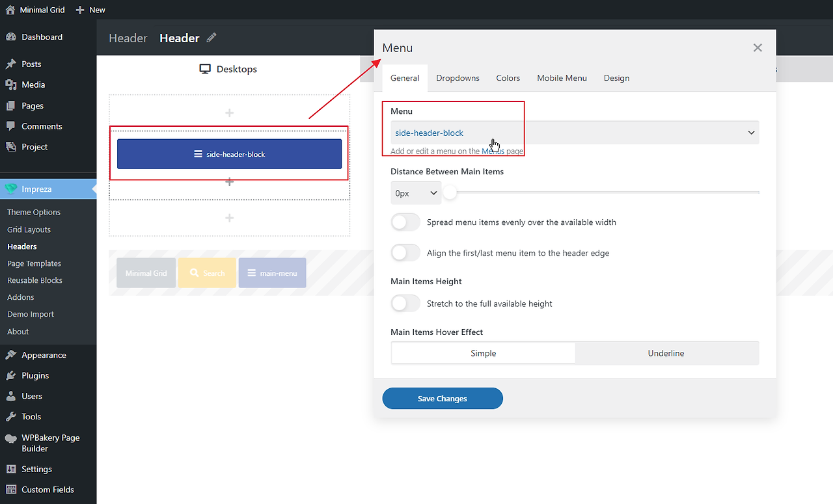Click the Media icon in sidebar
This screenshot has height=504, width=833.
click(10, 85)
